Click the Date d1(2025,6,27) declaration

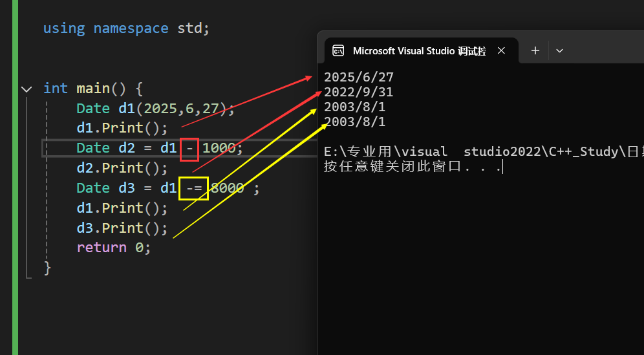point(155,108)
